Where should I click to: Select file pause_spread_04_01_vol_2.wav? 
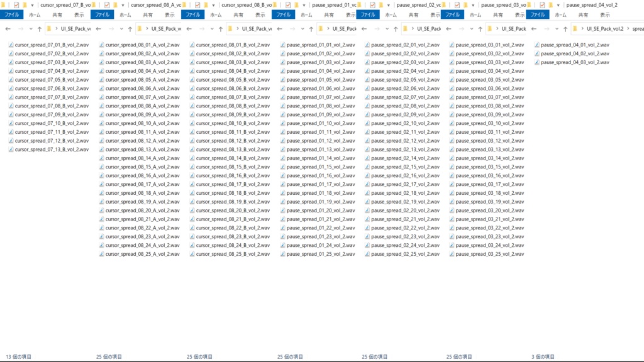pos(572,45)
